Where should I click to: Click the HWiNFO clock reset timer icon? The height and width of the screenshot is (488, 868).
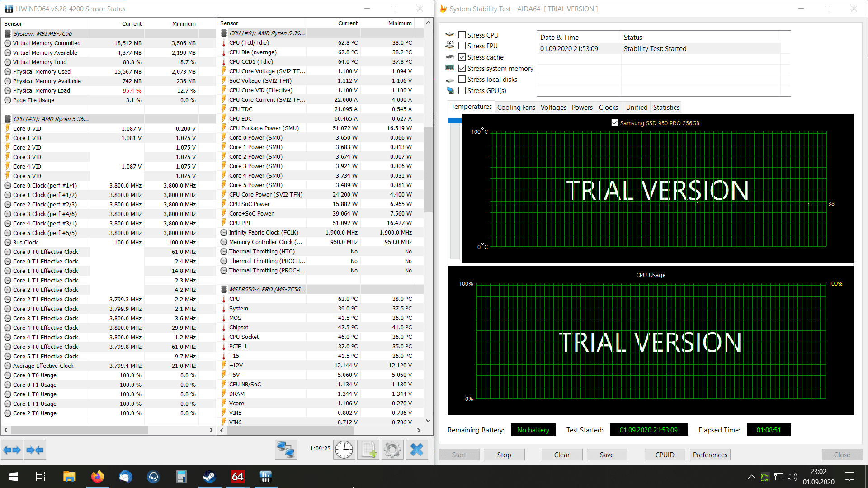point(344,450)
